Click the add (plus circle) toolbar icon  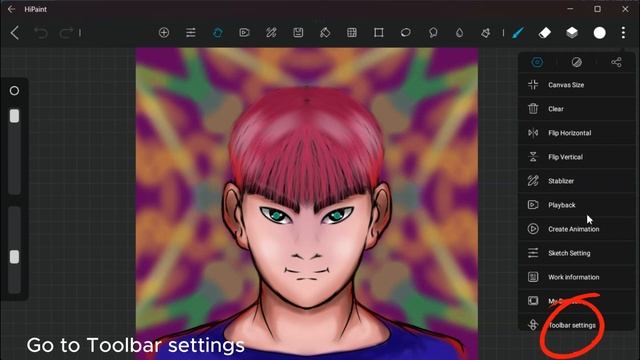click(x=164, y=33)
